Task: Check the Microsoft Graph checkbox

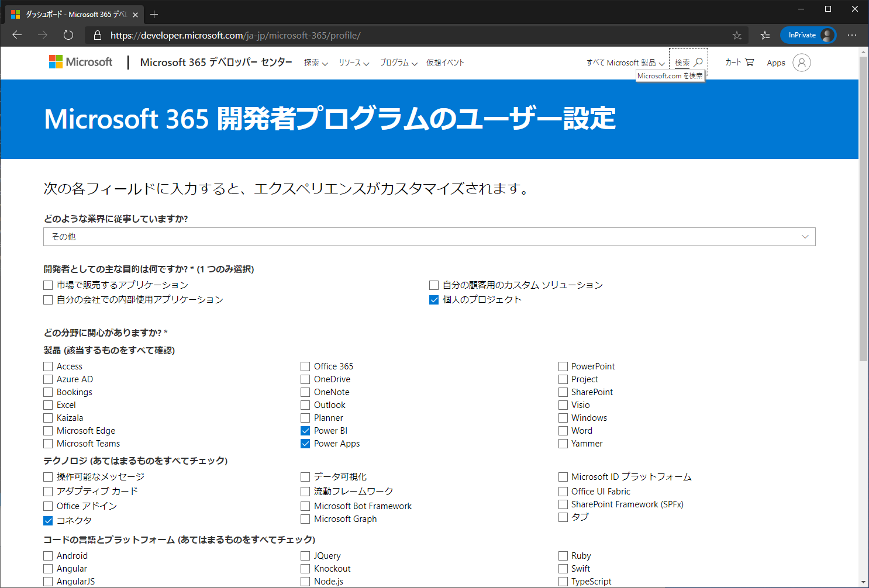Action: (x=305, y=519)
